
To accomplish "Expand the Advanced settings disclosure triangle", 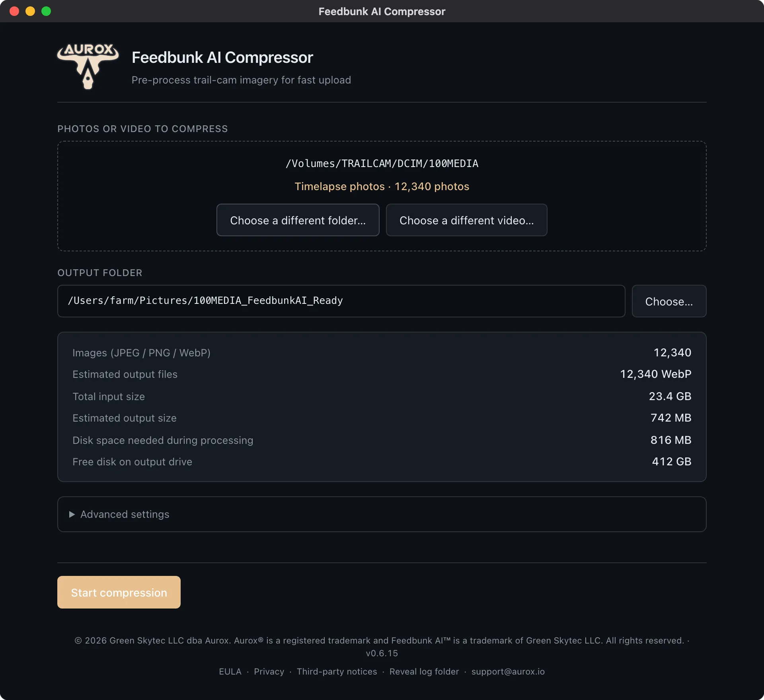I will pos(72,514).
